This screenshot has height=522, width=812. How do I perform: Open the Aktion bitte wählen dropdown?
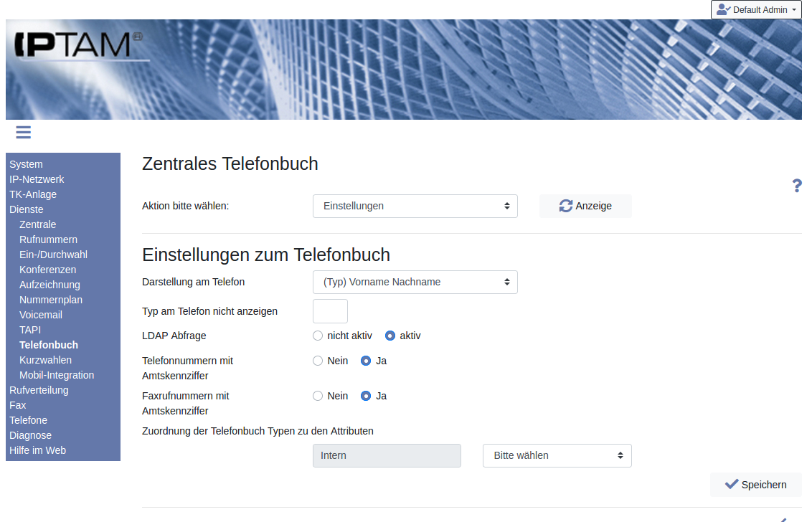[415, 206]
